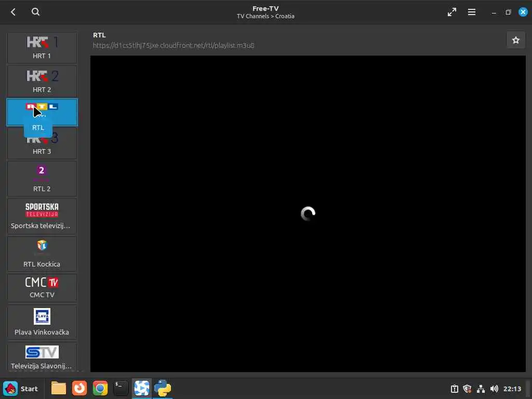
Task: Click the 22:13 clock
Action: point(512,389)
